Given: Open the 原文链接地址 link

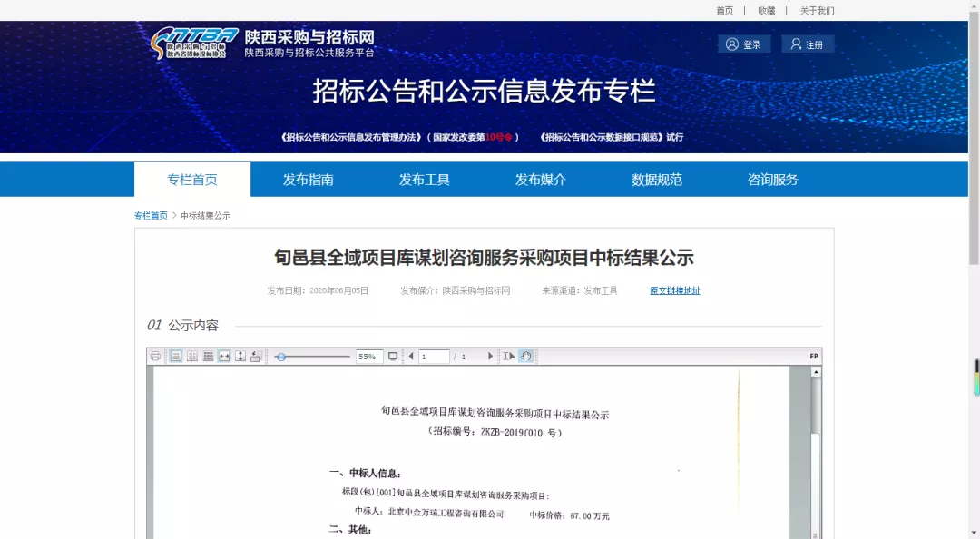Looking at the screenshot, I should coord(674,290).
